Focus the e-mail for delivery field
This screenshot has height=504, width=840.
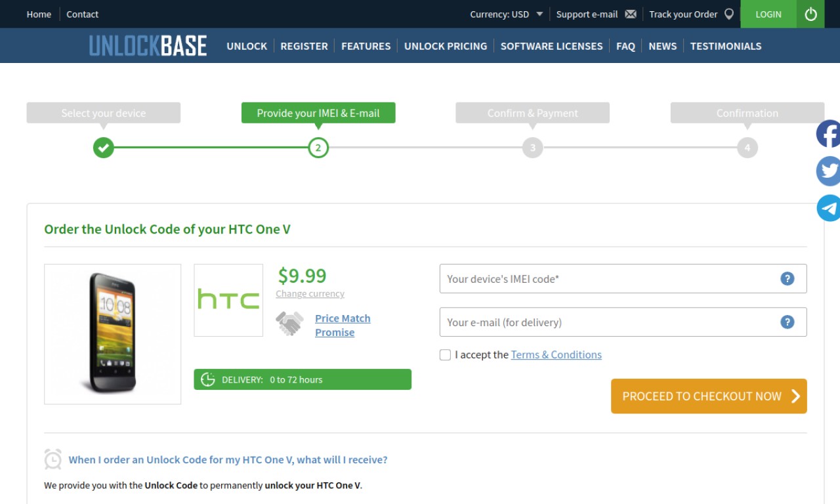click(623, 322)
